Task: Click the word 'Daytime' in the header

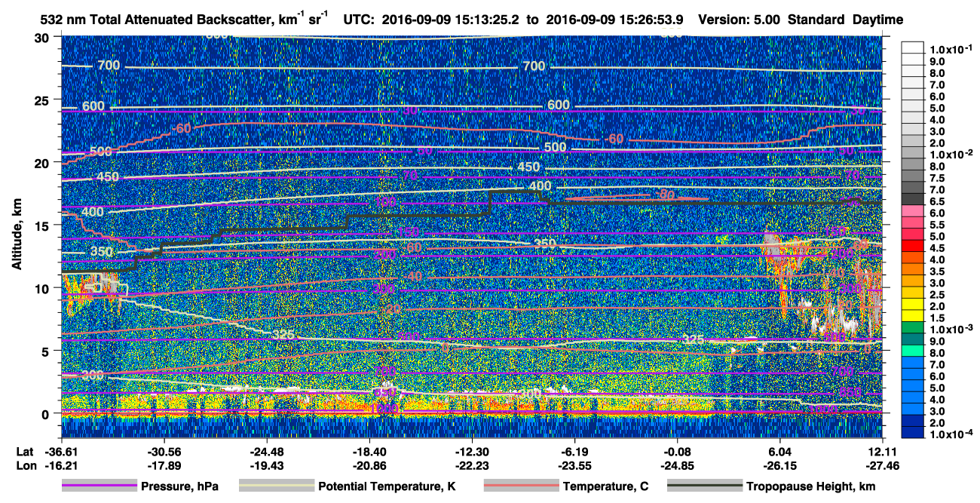Action: [877, 20]
